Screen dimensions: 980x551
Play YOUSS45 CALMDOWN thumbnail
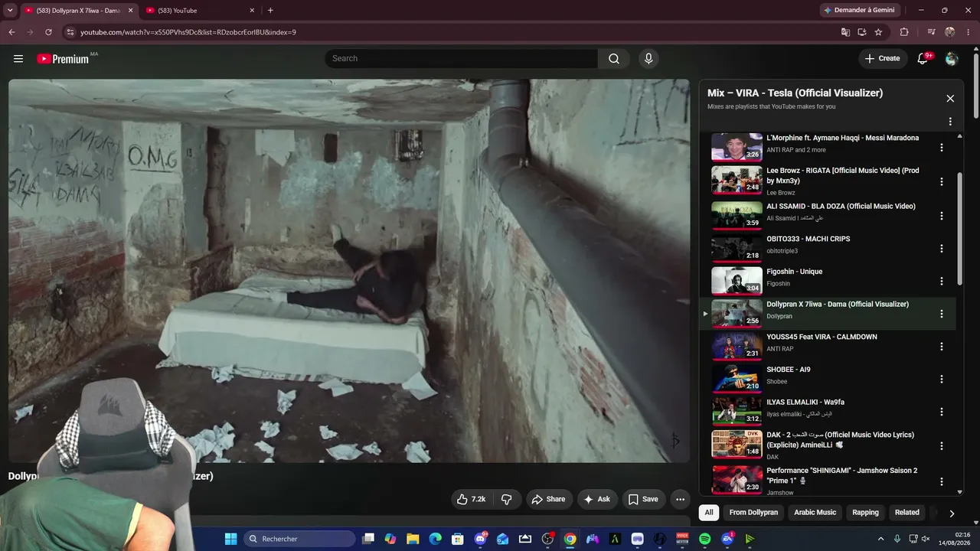[737, 346]
